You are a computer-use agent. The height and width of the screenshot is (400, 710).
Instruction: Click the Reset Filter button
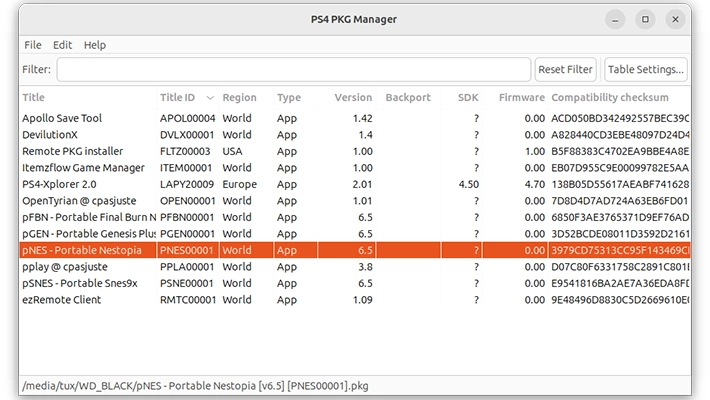[565, 69]
